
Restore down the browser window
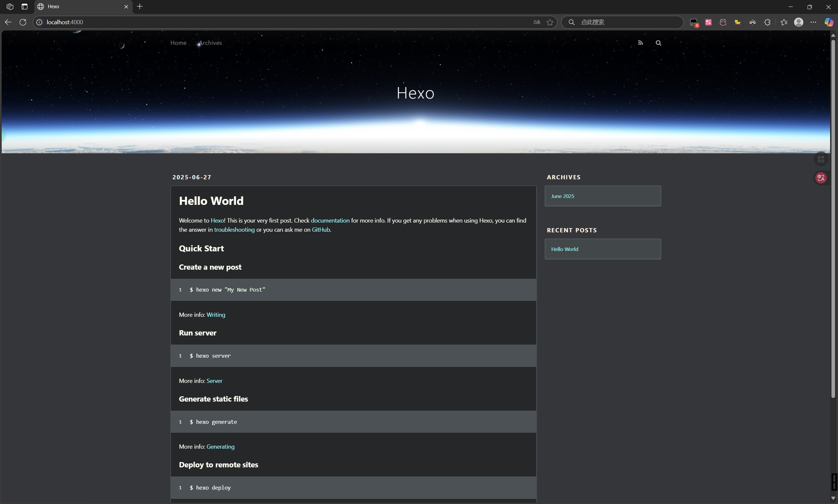coord(809,7)
